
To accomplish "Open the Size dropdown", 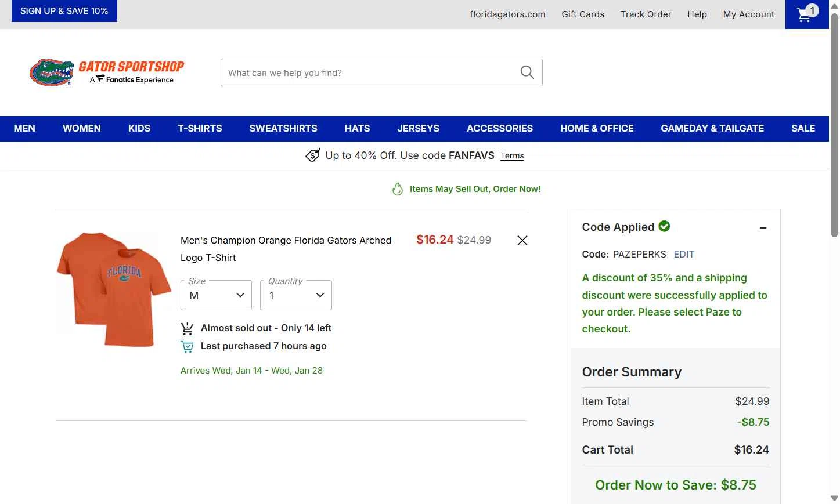I will click(216, 295).
